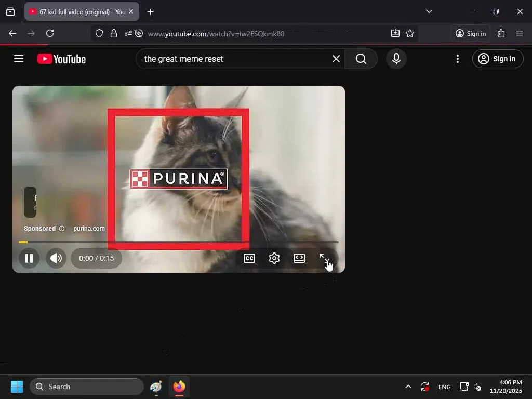Click the sync update tray icon
Screen dimensions: 532x399
coord(425,387)
